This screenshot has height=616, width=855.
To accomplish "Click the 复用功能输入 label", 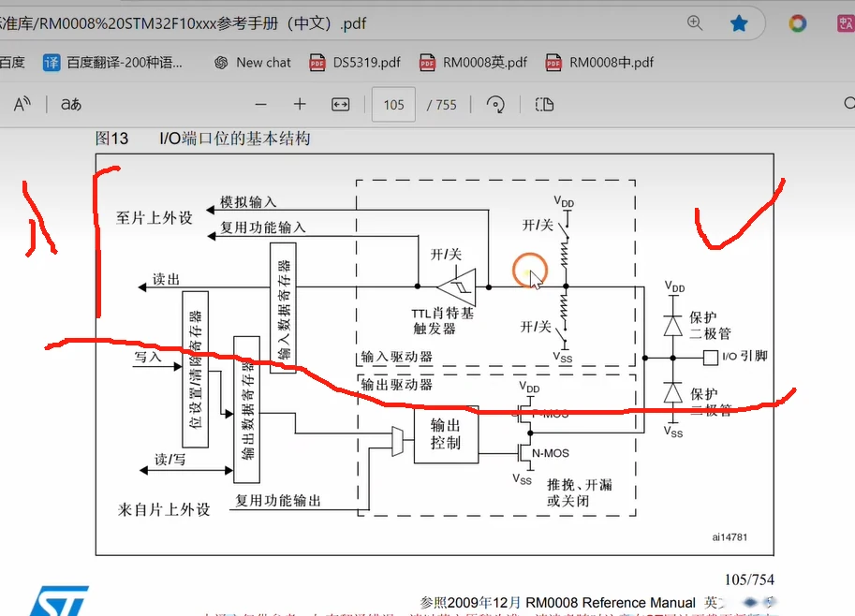I will point(263,227).
